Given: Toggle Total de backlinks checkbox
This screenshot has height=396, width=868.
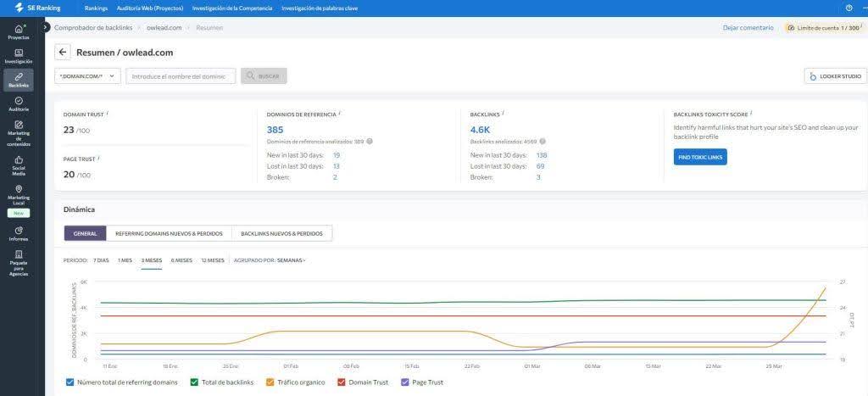Looking at the screenshot, I should pos(194,382).
